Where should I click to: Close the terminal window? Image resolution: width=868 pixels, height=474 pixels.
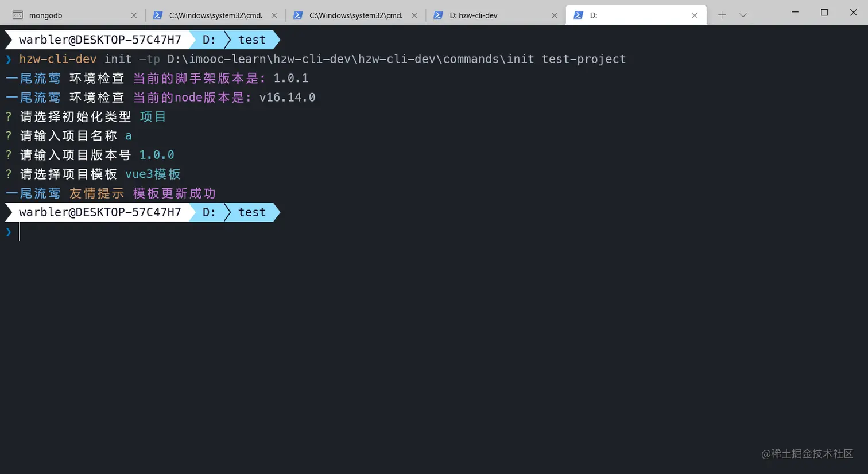854,13
